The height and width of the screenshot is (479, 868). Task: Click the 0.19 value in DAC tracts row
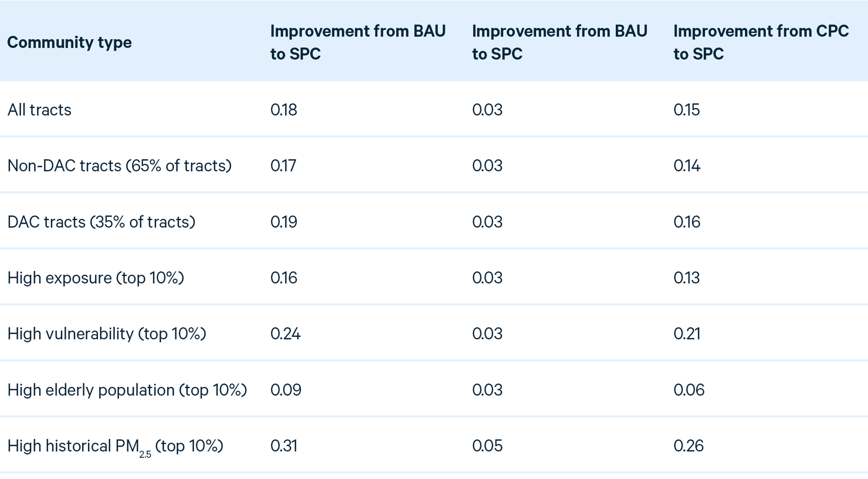point(284,222)
